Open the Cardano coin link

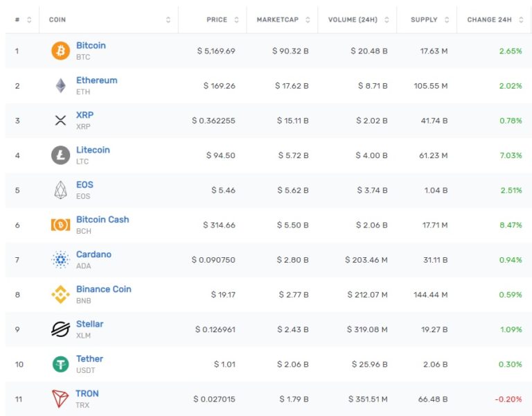[94, 254]
